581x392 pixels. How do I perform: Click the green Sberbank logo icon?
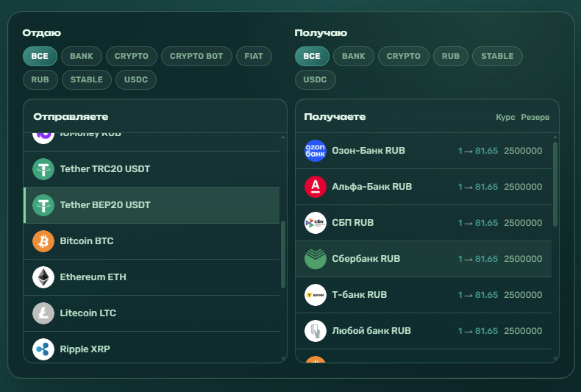(316, 259)
